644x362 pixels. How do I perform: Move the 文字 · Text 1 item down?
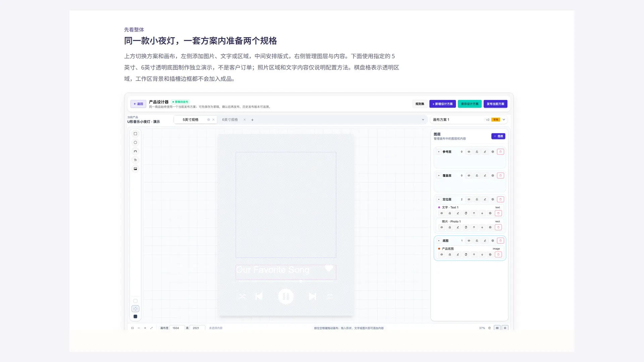tap(482, 213)
